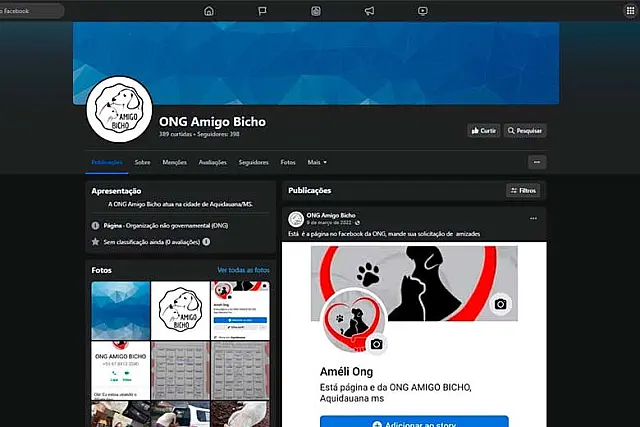The width and height of the screenshot is (640, 427).
Task: Click the blue cover photo
Action: click(x=316, y=63)
